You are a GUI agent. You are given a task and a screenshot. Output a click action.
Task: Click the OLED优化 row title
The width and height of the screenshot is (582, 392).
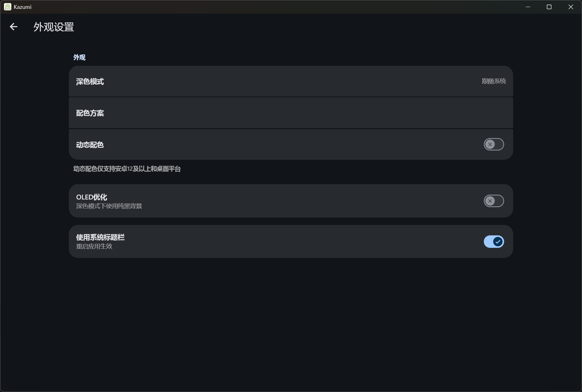pyautogui.click(x=91, y=197)
